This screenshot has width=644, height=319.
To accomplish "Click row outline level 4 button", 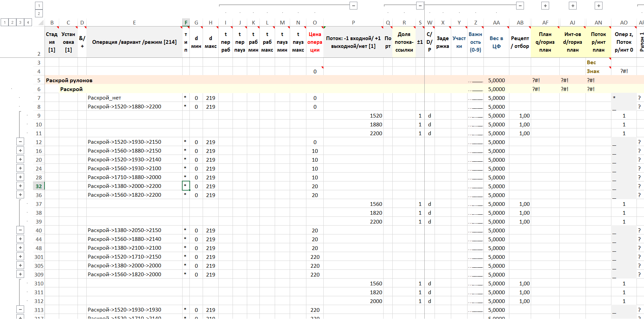I will [28, 22].
